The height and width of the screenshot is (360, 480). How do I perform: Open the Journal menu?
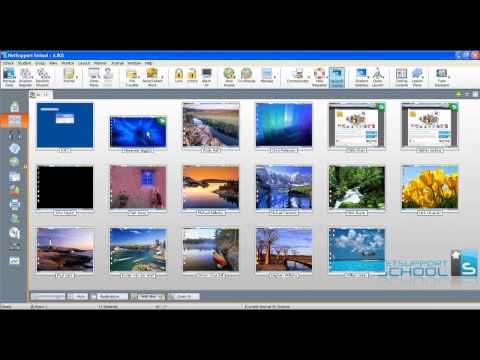click(117, 63)
